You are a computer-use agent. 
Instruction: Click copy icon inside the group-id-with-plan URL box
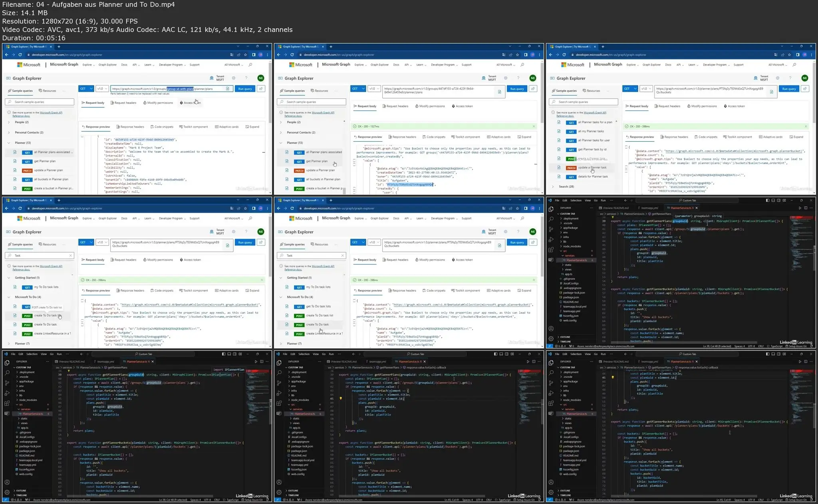point(228,89)
